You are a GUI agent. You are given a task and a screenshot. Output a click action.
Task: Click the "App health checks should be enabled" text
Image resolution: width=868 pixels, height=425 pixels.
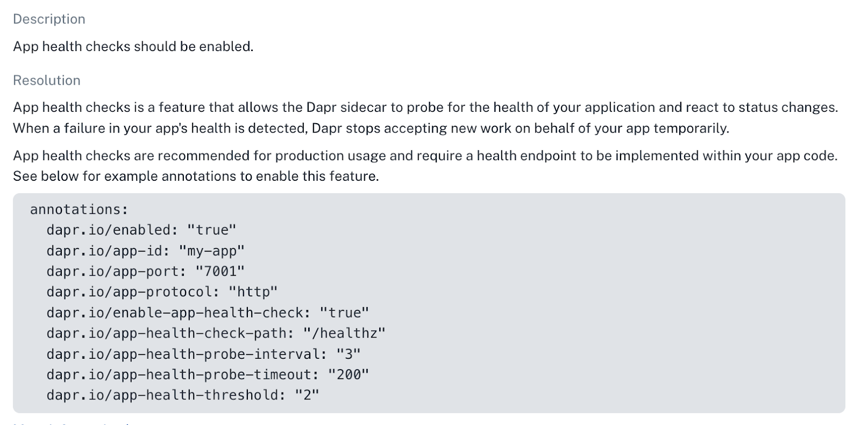(133, 47)
